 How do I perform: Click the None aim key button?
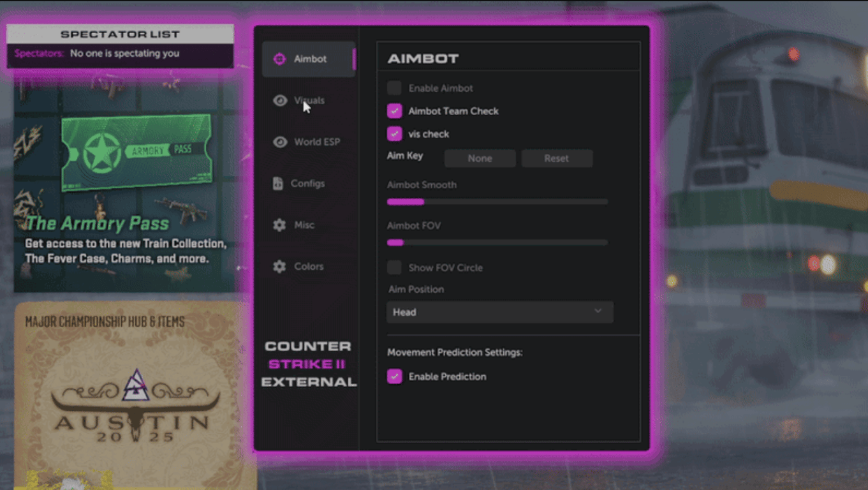coord(480,158)
